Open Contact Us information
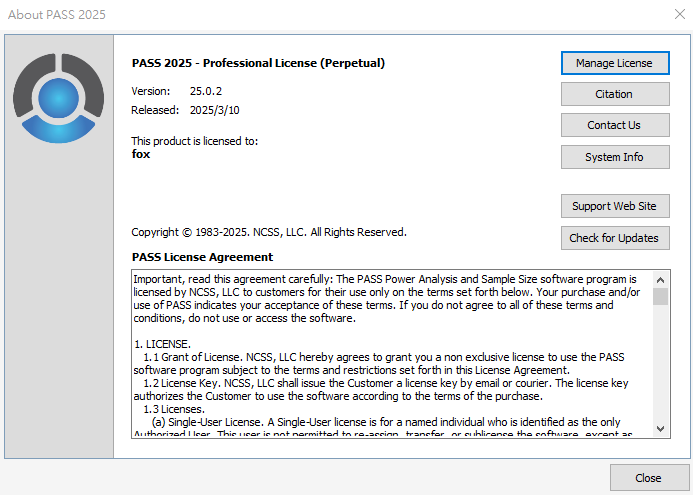The image size is (693, 495). tap(615, 125)
